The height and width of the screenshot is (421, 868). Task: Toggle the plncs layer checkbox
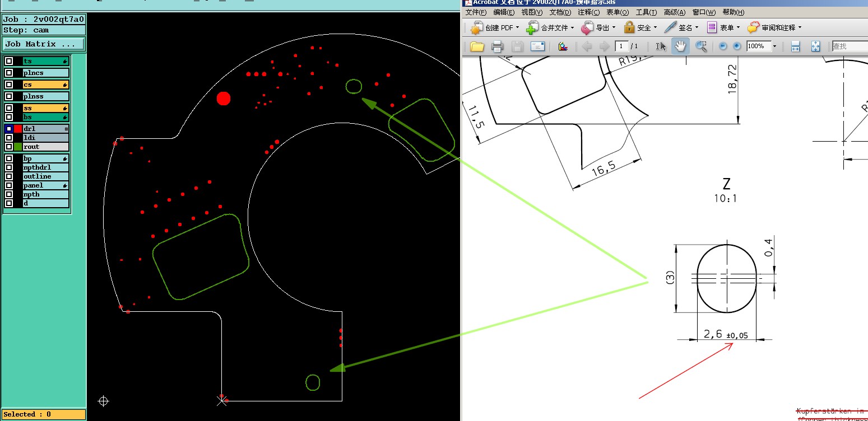pyautogui.click(x=9, y=73)
